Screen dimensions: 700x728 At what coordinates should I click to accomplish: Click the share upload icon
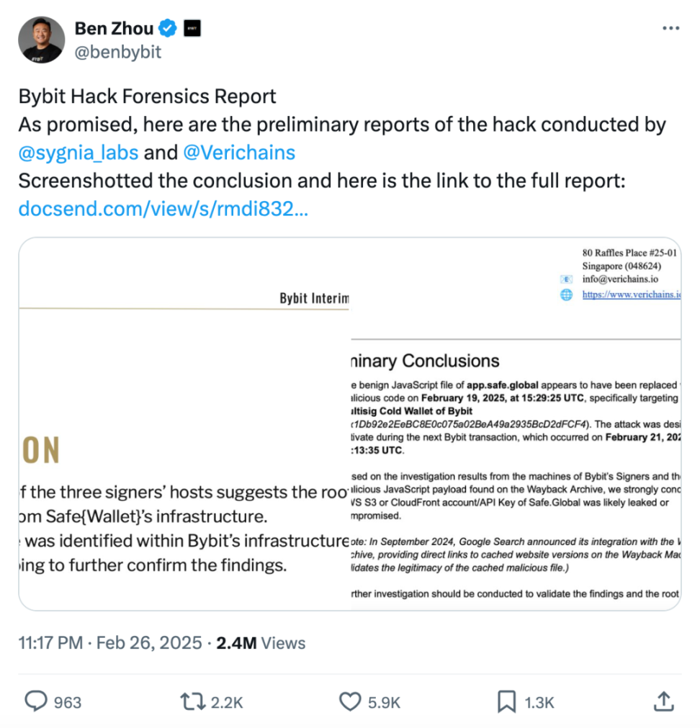[664, 701]
